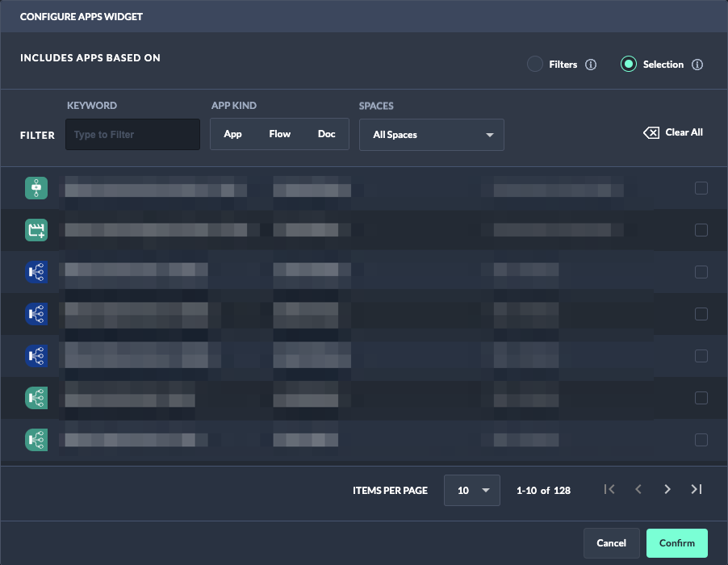The height and width of the screenshot is (565, 728).
Task: Click the app icon in the first row
Action: pyautogui.click(x=37, y=188)
